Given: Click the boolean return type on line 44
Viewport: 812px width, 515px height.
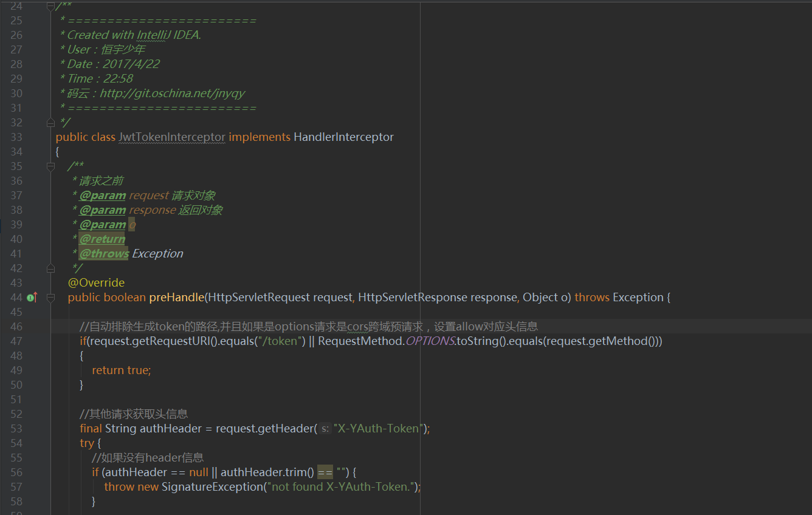Looking at the screenshot, I should click(125, 298).
